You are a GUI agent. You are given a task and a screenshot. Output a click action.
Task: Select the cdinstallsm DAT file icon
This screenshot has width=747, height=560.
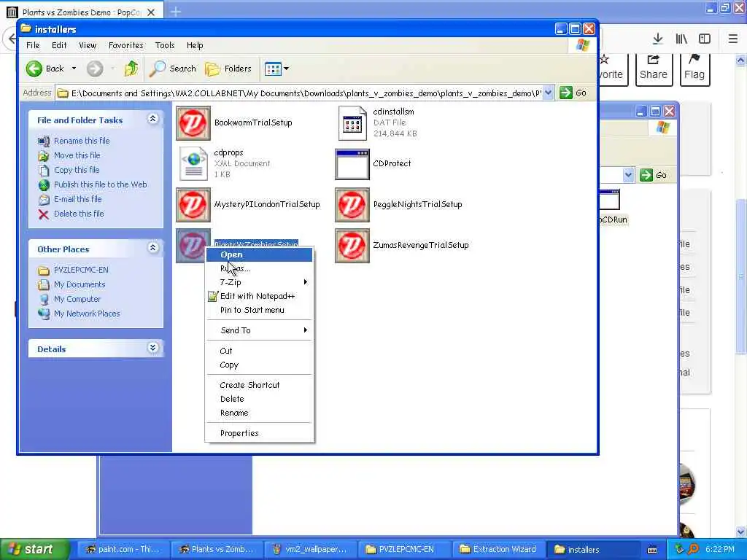tap(352, 123)
